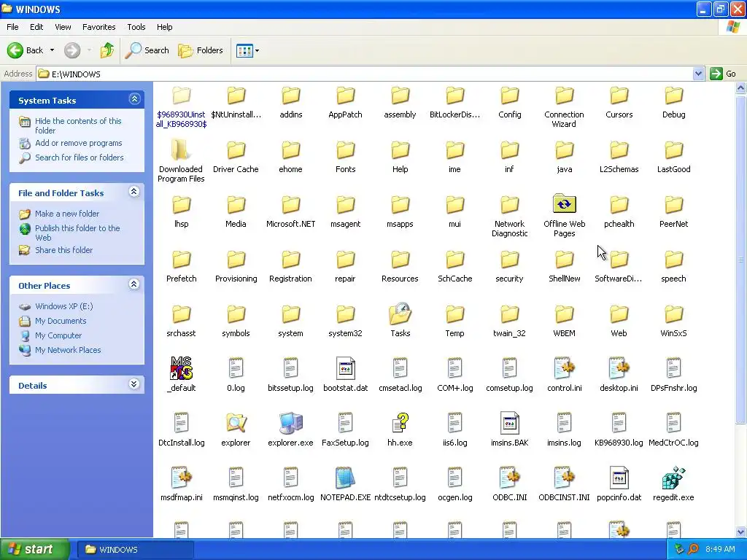Click Share this folder link

64,250
